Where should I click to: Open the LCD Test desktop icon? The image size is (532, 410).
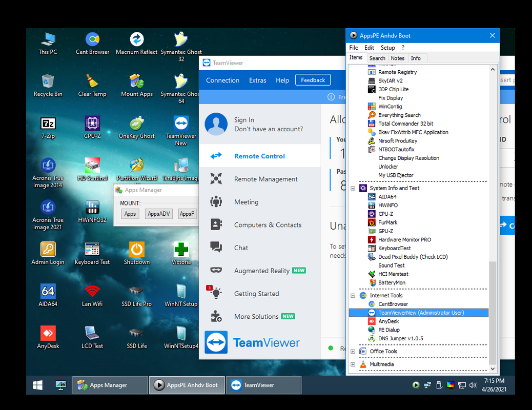(92, 337)
